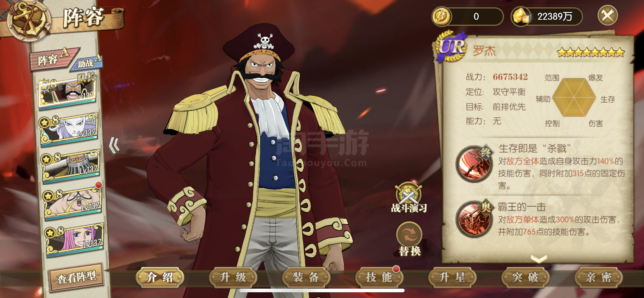Open the 装备 equipment button
644x298 pixels.
tap(306, 277)
